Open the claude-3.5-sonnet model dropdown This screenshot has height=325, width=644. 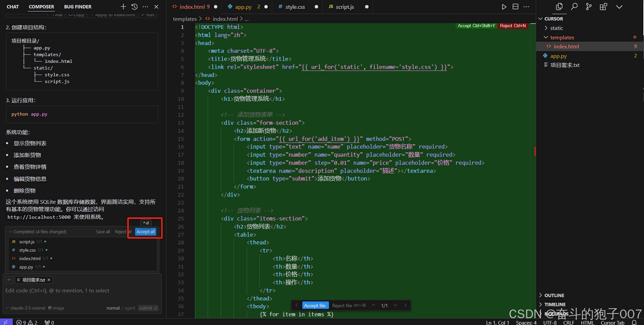26,308
